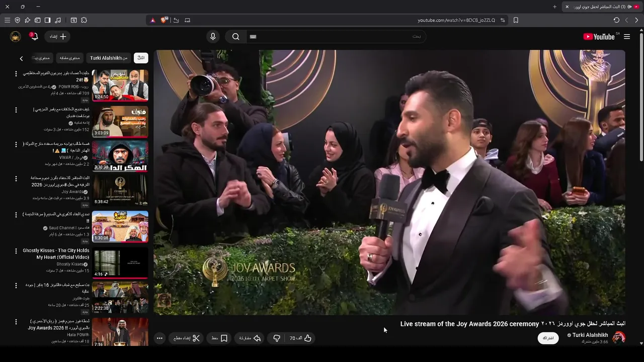Like the video showing 70 thousand likes
Image resolution: width=644 pixels, height=362 pixels.
pyautogui.click(x=301, y=338)
